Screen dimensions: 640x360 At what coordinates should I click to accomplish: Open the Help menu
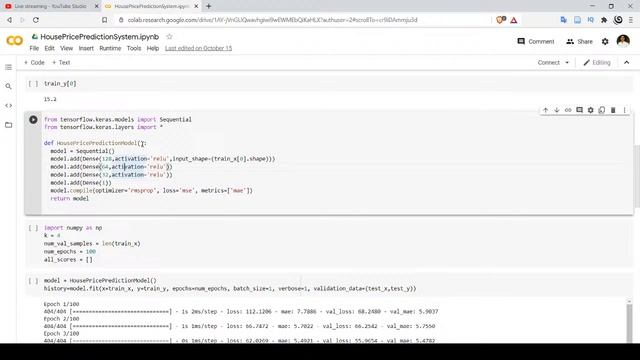click(x=153, y=48)
